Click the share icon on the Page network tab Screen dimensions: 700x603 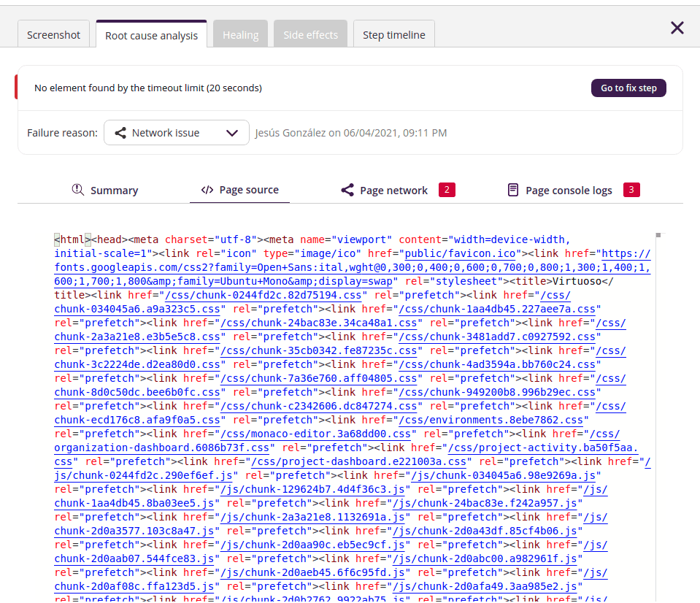tap(347, 190)
